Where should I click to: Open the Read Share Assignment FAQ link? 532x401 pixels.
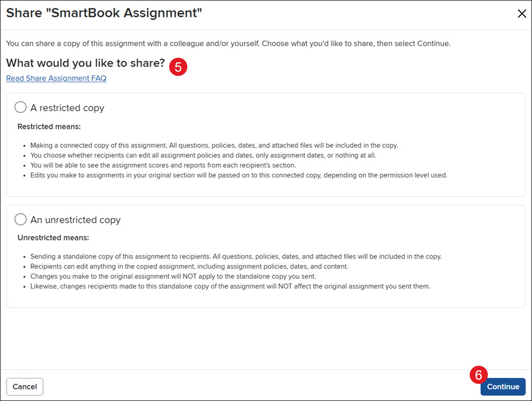tap(56, 78)
